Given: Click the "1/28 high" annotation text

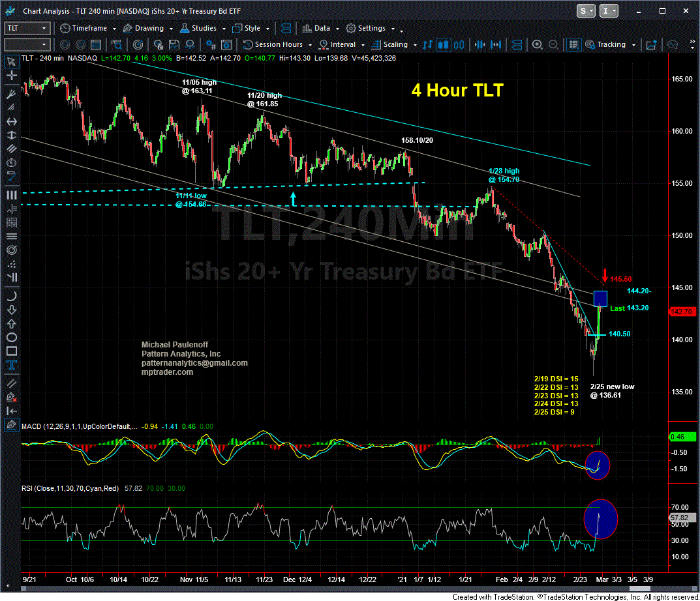Looking at the screenshot, I should [x=504, y=171].
